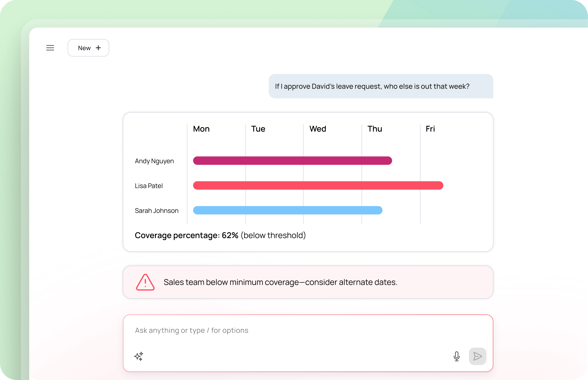588x380 pixels.
Task: Click the Mon column header
Action: [x=201, y=129]
